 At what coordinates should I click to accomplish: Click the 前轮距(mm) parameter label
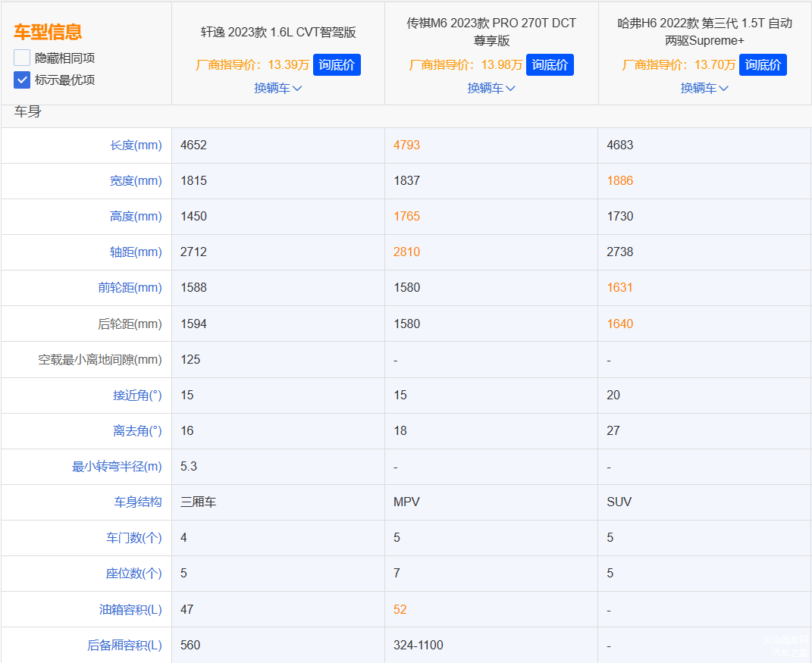click(x=130, y=287)
